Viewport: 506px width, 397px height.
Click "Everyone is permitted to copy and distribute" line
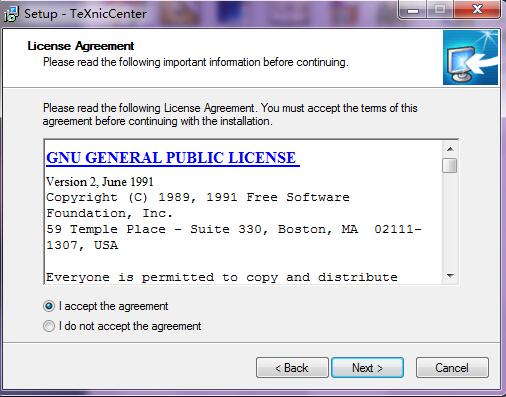pos(222,277)
